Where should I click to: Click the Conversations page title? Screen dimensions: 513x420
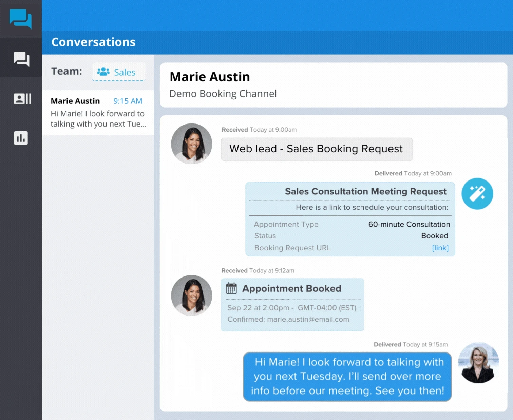93,42
